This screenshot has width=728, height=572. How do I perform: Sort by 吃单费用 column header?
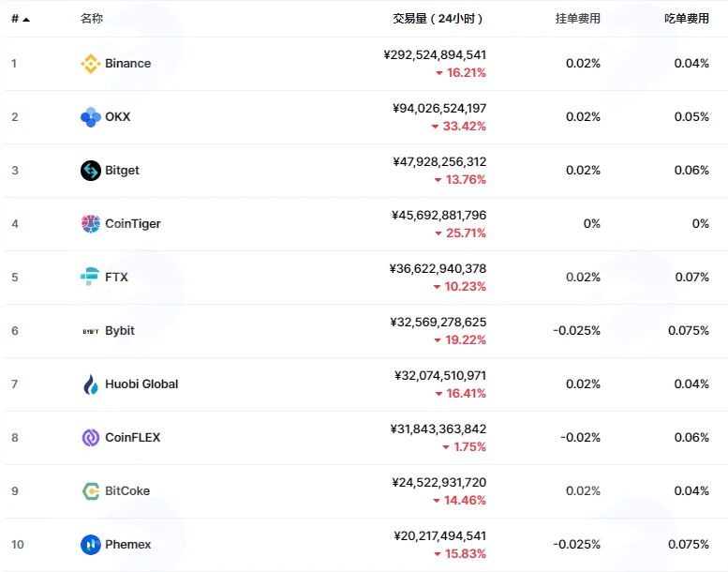[686, 19]
